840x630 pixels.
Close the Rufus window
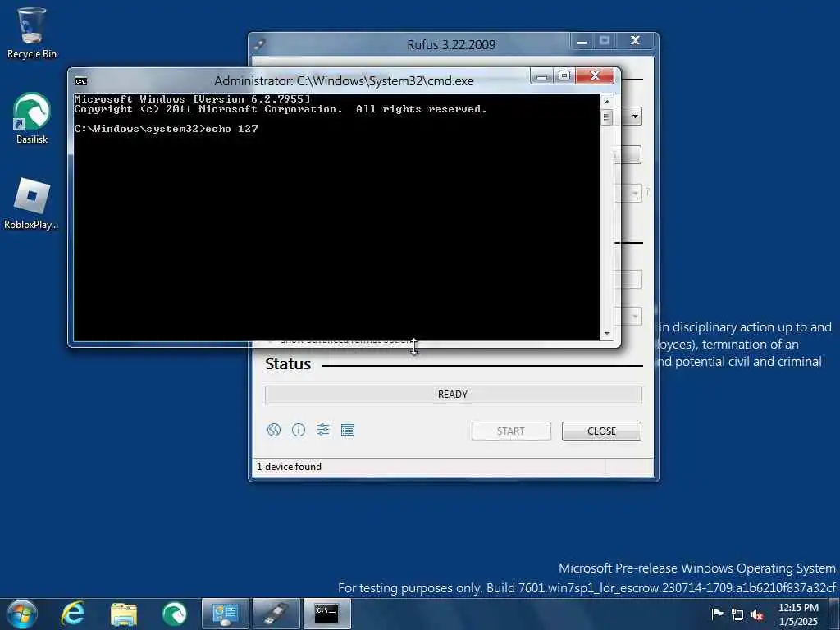click(x=636, y=41)
